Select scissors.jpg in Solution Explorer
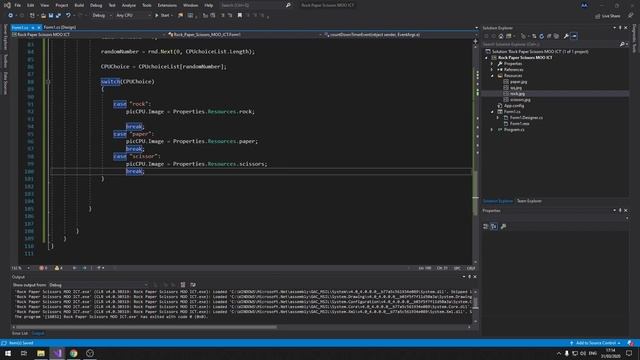 520,100
